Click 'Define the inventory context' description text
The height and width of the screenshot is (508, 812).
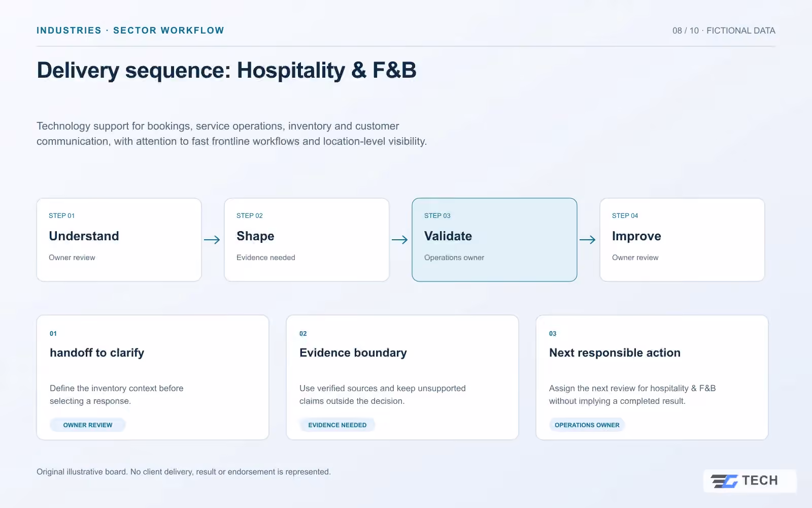pyautogui.click(x=117, y=395)
